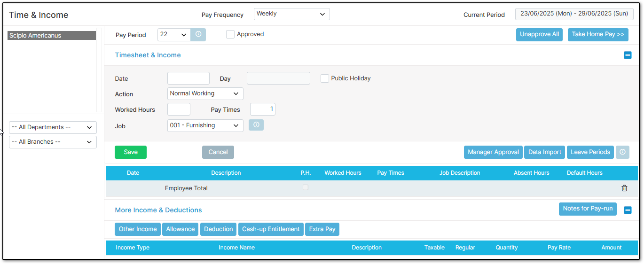
Task: Open the Pay Frequency dropdown
Action: tap(292, 14)
